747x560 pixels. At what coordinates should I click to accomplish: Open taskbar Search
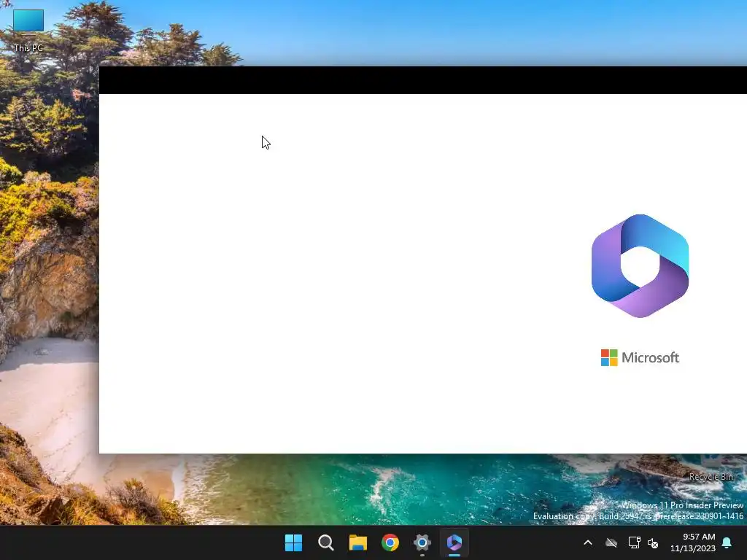tap(326, 542)
